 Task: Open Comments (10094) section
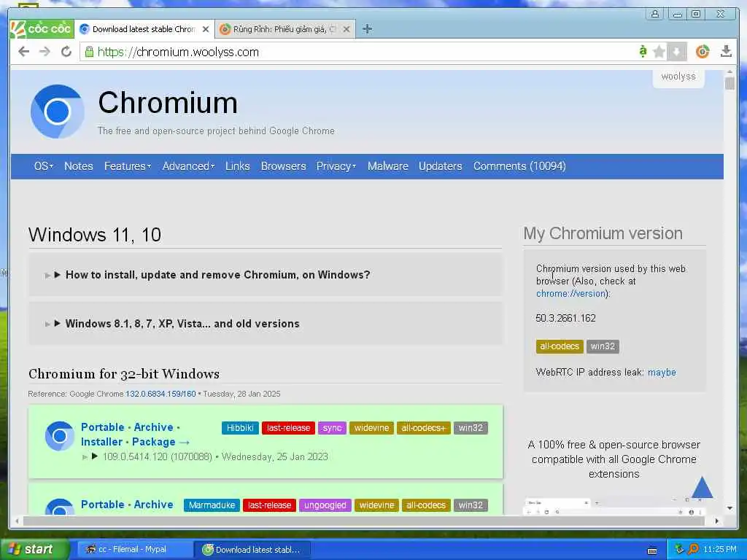pyautogui.click(x=519, y=166)
